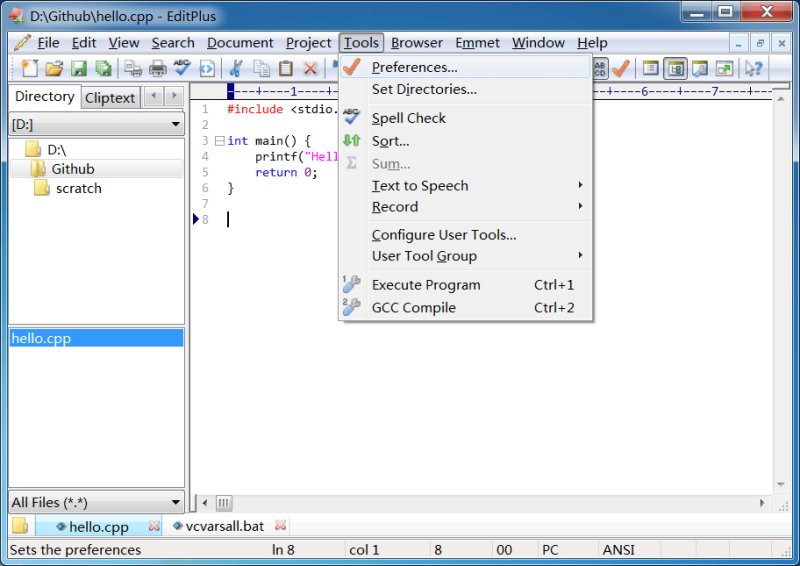Click the red Delete X icon
The width and height of the screenshot is (800, 566).
click(x=310, y=68)
